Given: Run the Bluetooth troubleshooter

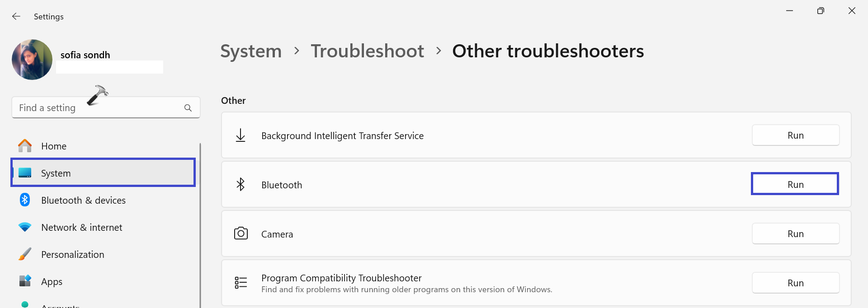Looking at the screenshot, I should 795,184.
